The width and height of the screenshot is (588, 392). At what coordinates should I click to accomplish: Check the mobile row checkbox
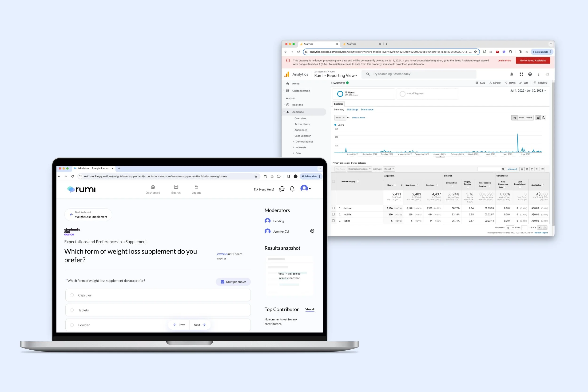coord(333,214)
